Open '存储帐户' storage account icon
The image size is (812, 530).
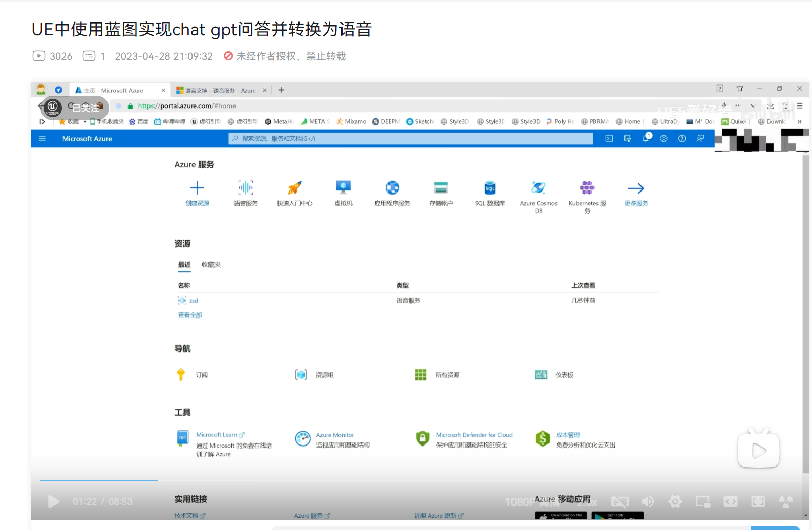[441, 188]
